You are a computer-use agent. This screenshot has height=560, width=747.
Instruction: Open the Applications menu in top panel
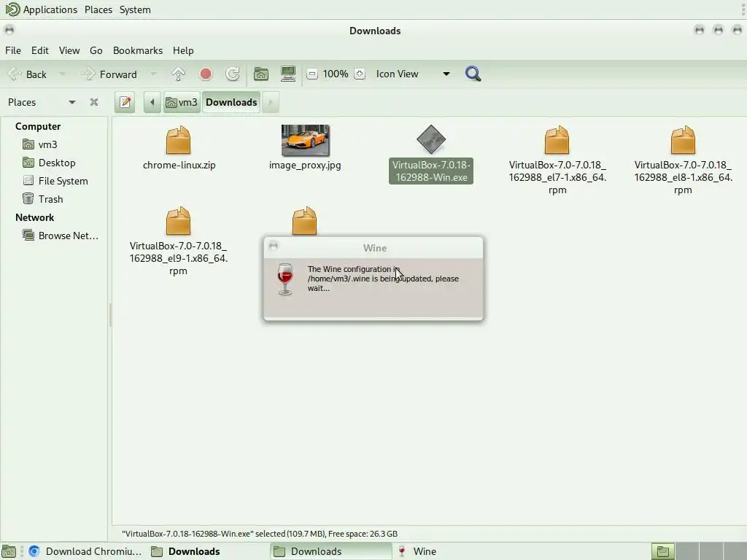50,9
